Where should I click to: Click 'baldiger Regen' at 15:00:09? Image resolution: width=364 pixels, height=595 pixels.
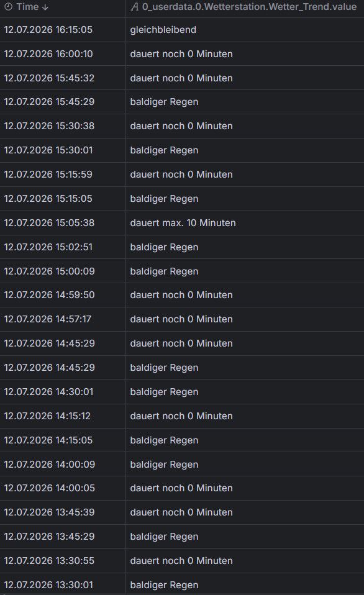coord(245,271)
